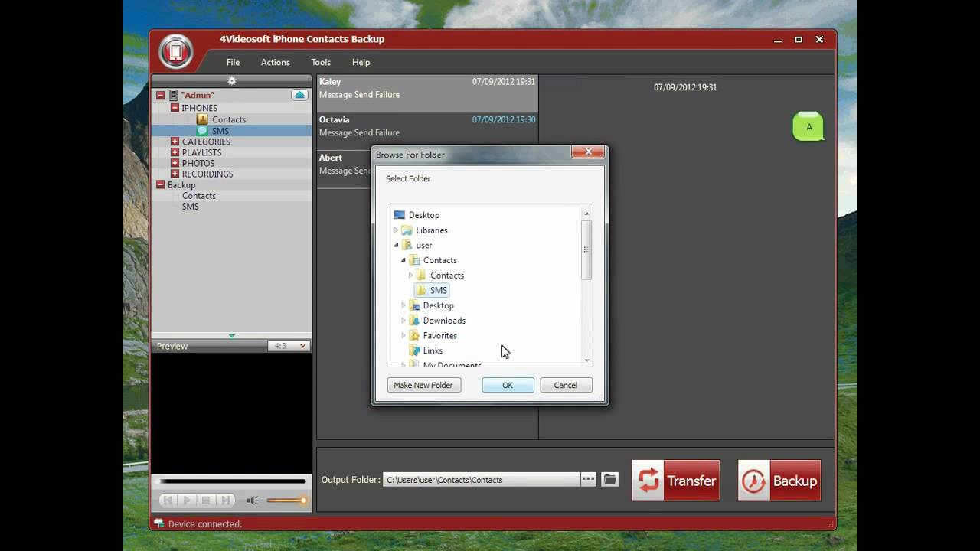Viewport: 980px width, 551px height.
Task: Click the 4Videosoft red phone logo
Action: point(175,52)
